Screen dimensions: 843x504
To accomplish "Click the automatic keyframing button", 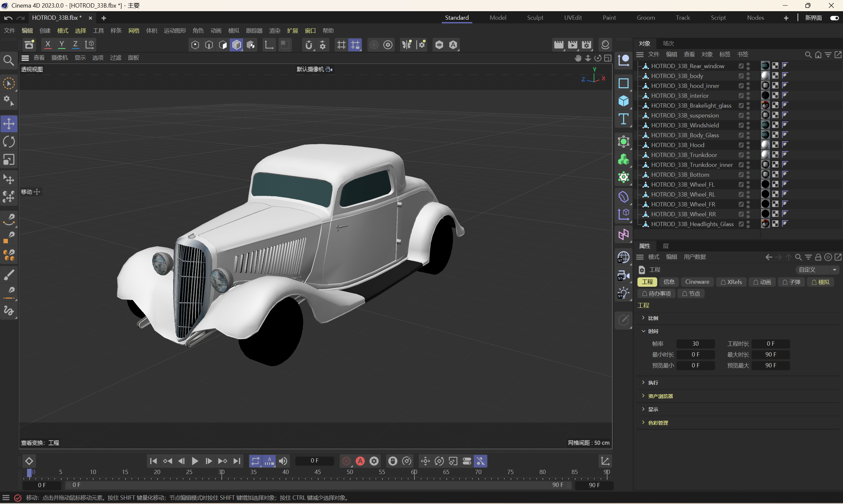I will point(360,461).
